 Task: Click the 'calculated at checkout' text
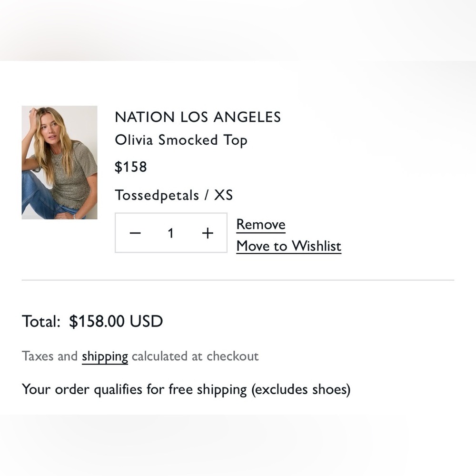[195, 356]
